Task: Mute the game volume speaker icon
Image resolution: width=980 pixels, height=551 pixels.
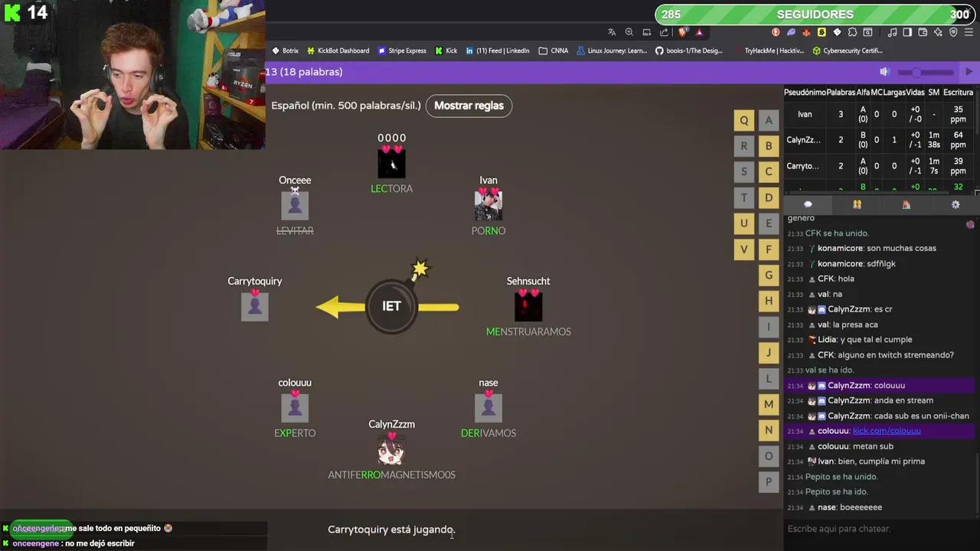Action: tap(884, 72)
